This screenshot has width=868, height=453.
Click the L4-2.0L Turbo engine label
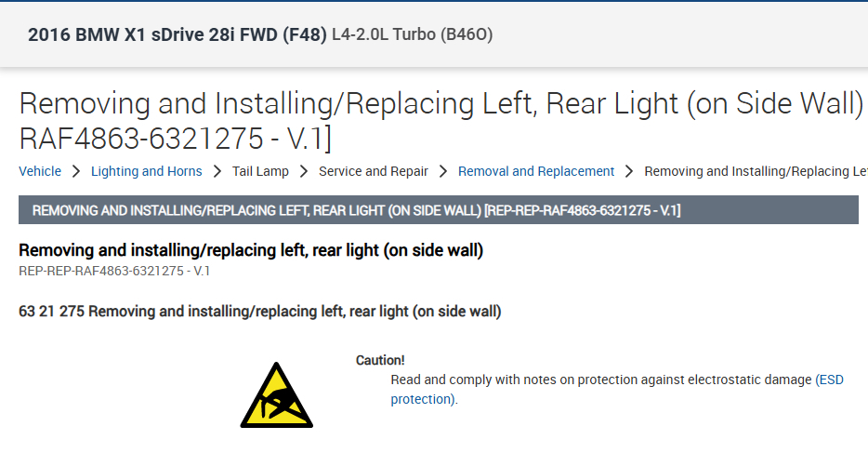point(412,35)
